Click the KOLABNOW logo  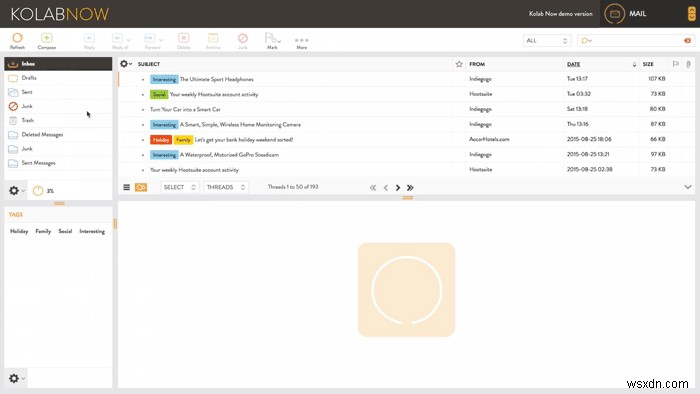pos(60,14)
